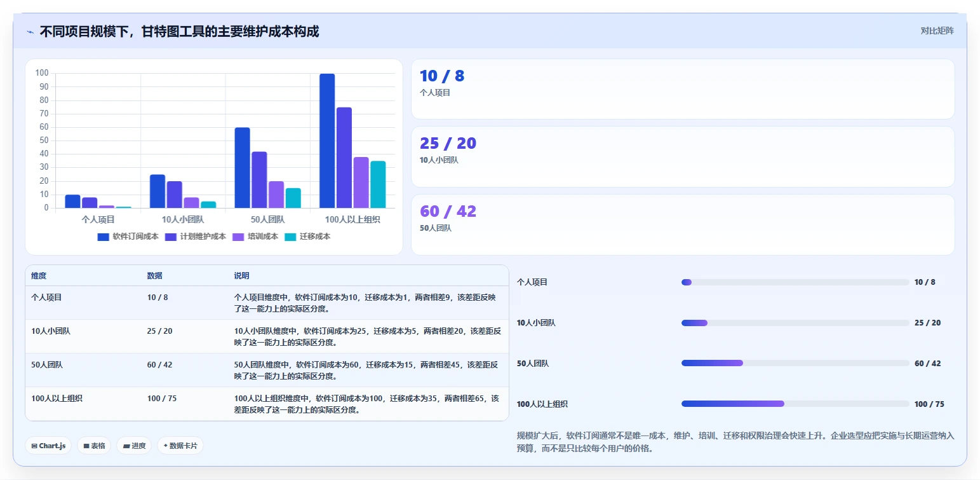
Task: Click the 个人项目 progress bar
Action: point(795,282)
